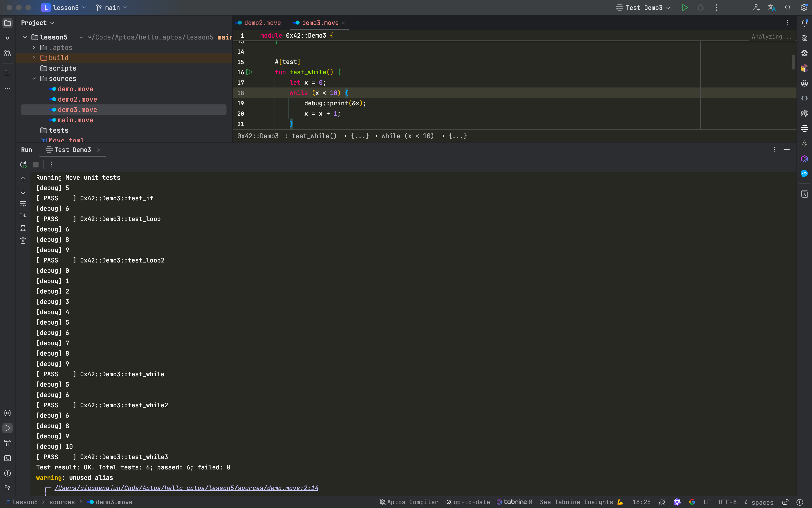Open demo.move in the project tree

click(x=75, y=89)
